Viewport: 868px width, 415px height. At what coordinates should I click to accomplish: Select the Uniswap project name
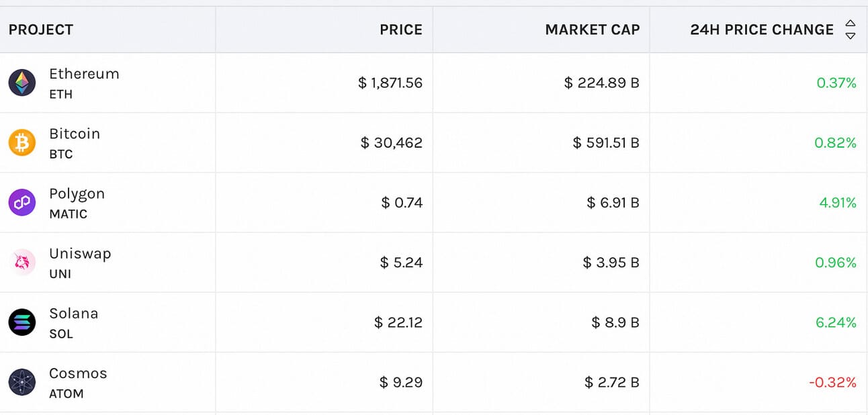click(x=80, y=254)
